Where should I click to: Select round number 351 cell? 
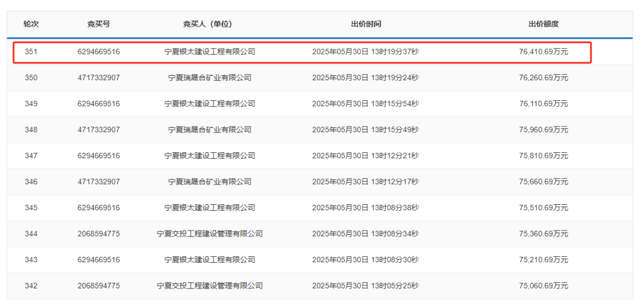(31, 52)
